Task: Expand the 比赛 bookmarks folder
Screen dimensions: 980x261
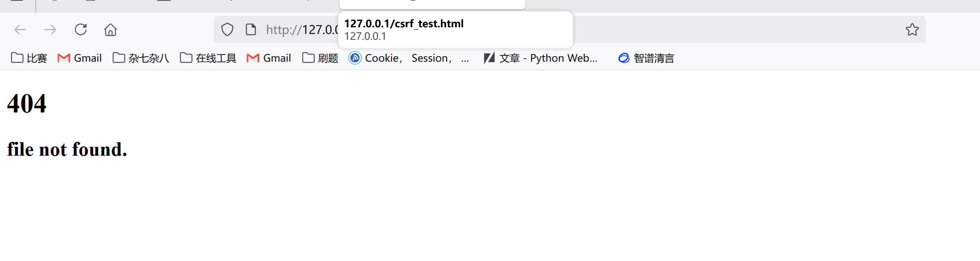Action: [29, 58]
